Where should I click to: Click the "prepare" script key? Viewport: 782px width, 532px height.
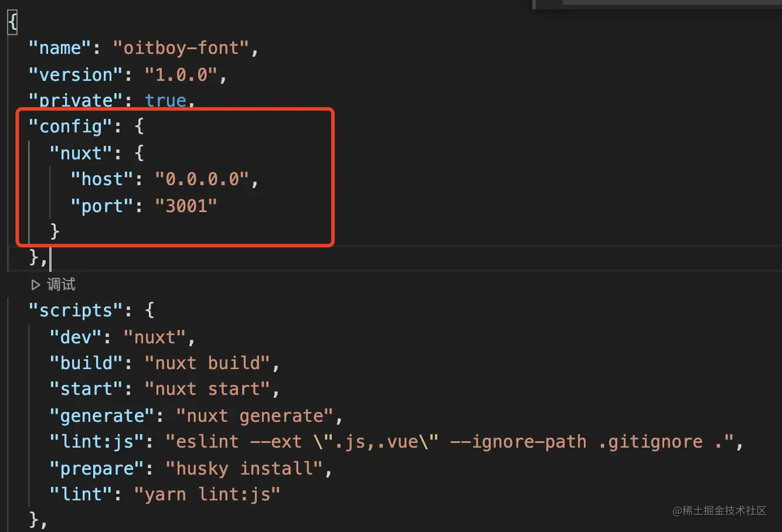(x=97, y=468)
